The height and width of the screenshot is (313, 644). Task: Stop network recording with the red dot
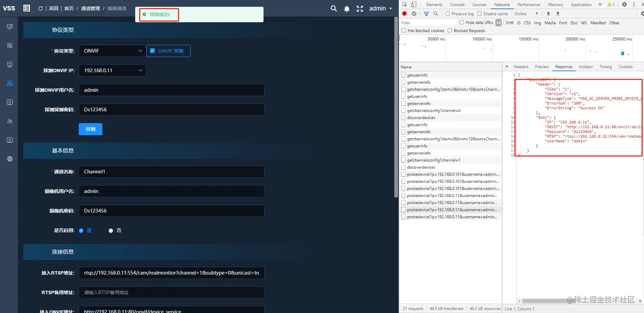point(405,14)
